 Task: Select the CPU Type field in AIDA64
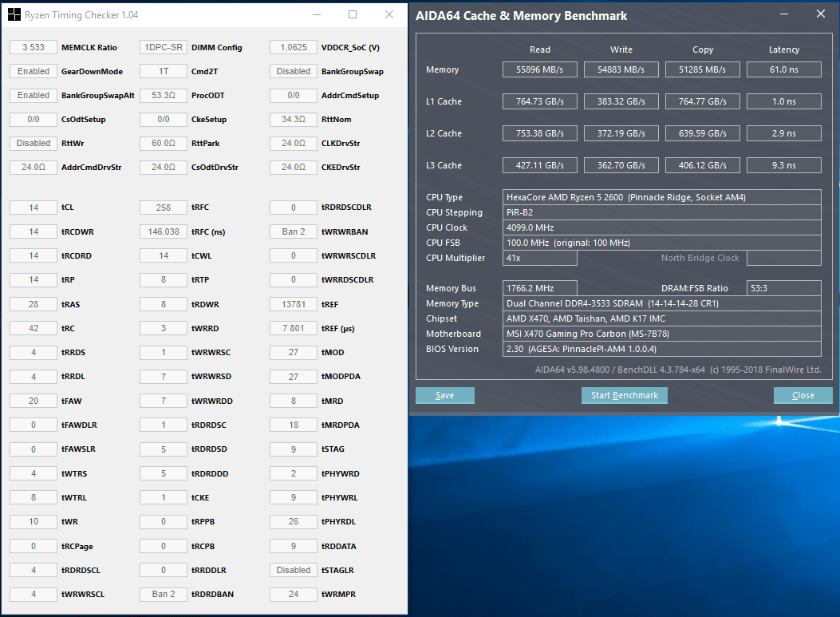661,197
